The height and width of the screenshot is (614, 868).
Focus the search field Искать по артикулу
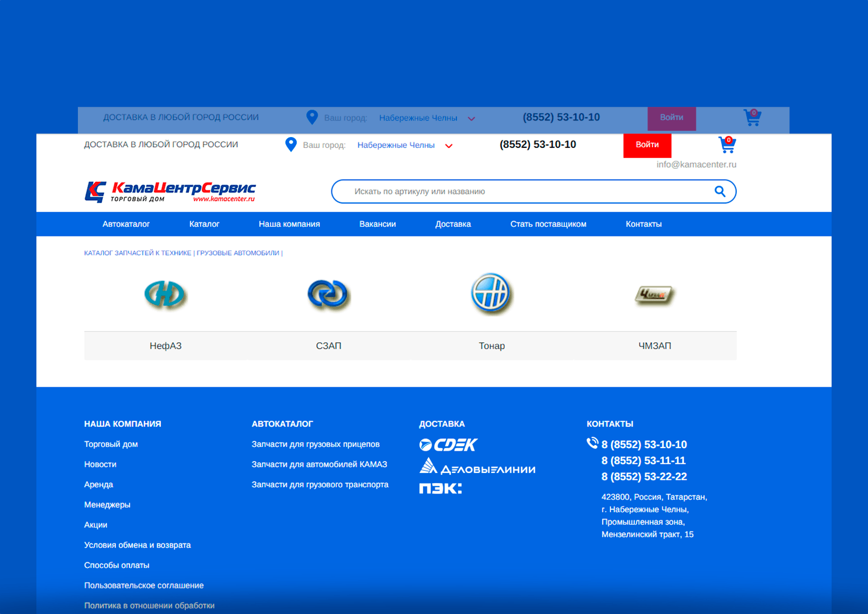point(534,192)
